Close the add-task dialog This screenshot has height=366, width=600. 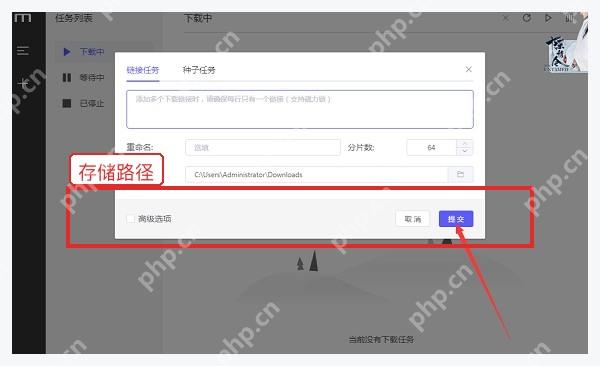point(469,69)
